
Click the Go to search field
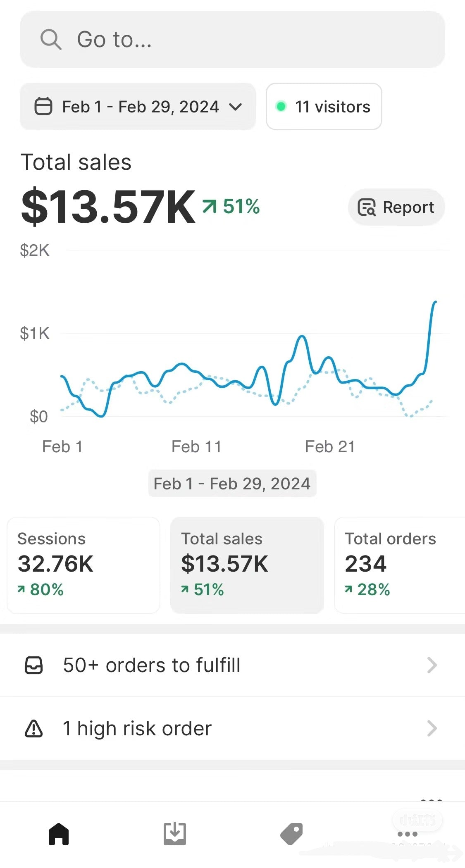click(x=232, y=40)
